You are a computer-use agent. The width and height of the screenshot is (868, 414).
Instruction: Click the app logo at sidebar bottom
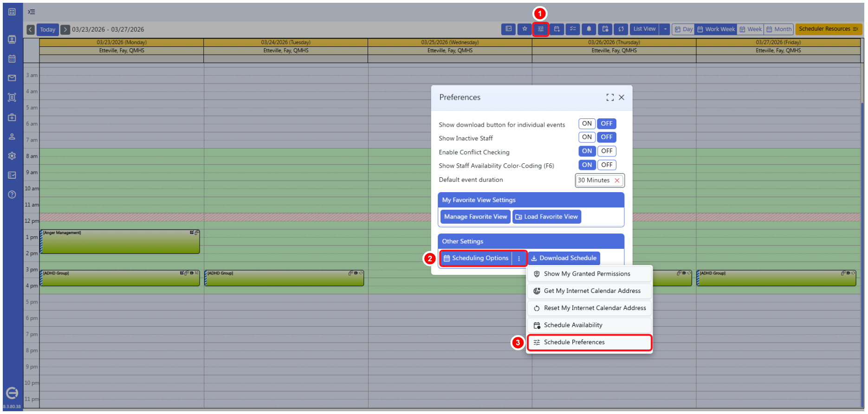tap(12, 393)
